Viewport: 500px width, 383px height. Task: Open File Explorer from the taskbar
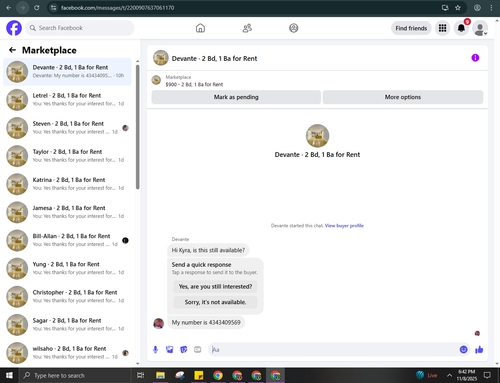pos(160,376)
